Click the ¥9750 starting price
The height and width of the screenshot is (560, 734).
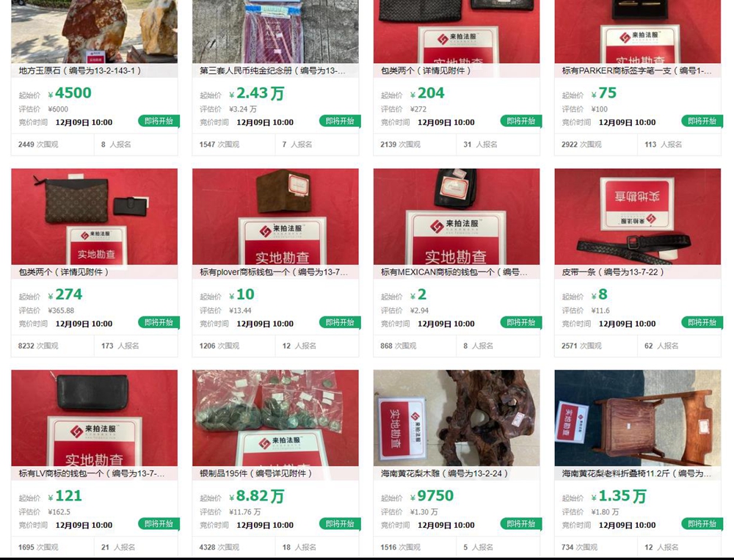(432, 496)
